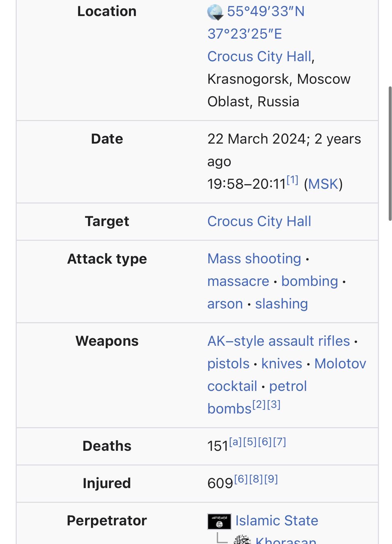This screenshot has height=544, width=392.
Task: Go to the massacre article link
Action: click(x=238, y=281)
